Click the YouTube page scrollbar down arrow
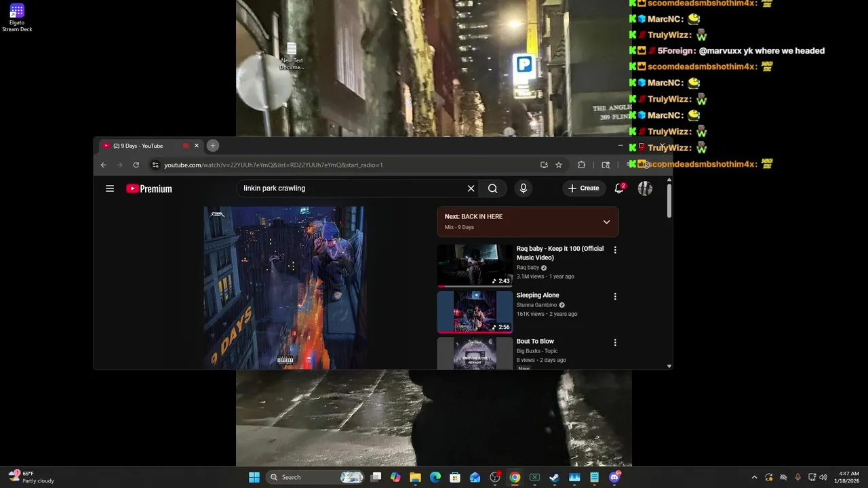 coord(669,366)
